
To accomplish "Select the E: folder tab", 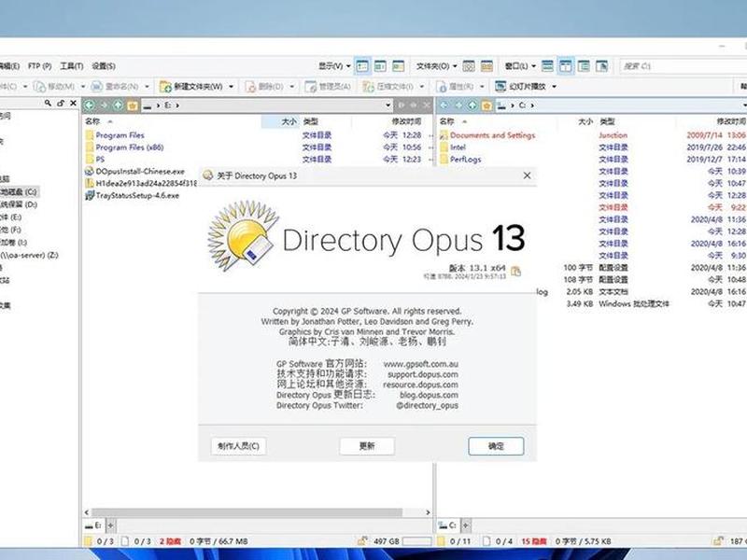I will (x=93, y=525).
